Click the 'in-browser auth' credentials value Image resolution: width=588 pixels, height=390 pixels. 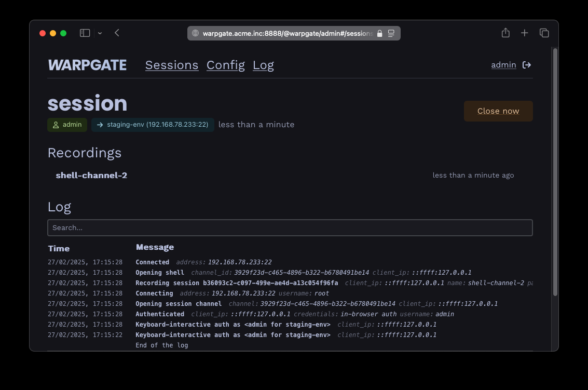tap(368, 314)
